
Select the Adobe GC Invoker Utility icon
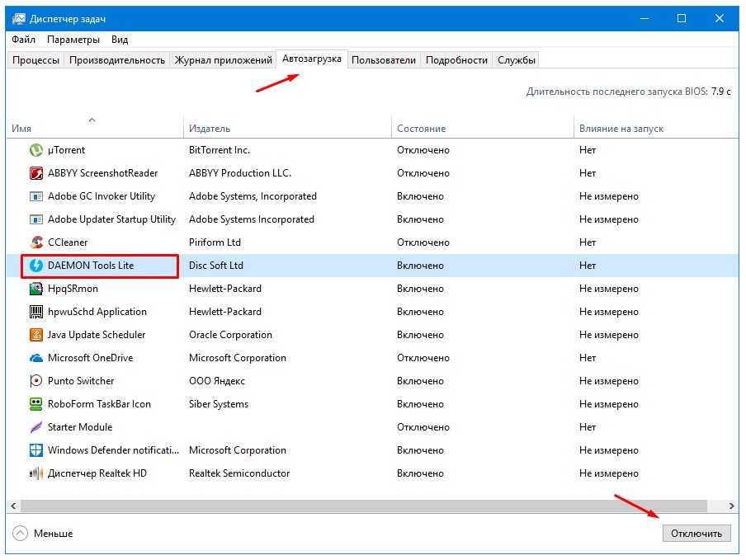pos(36,196)
